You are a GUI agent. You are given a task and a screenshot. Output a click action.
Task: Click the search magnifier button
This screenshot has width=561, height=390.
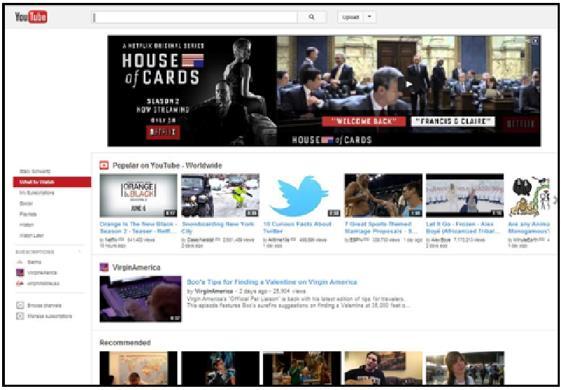(312, 17)
